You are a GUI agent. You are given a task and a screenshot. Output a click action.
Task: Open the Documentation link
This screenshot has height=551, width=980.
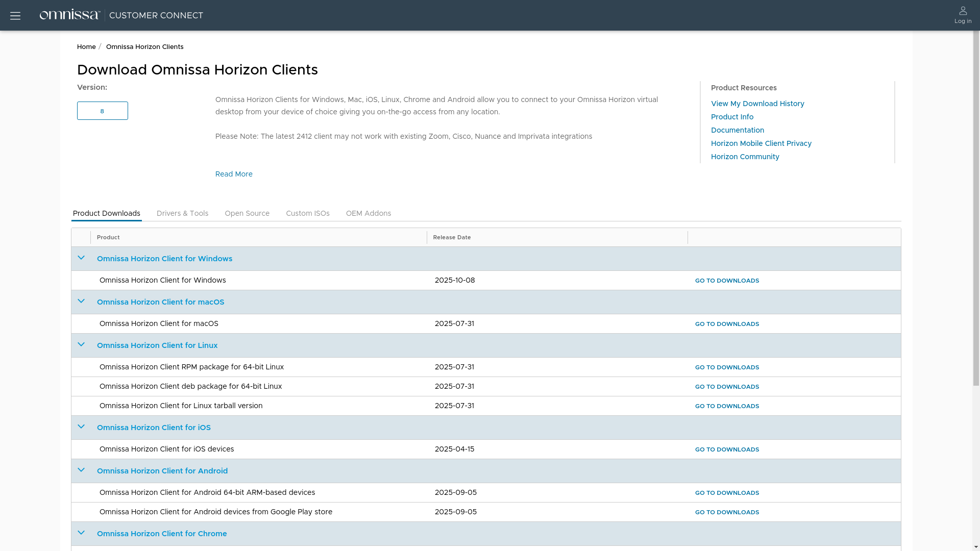click(738, 130)
